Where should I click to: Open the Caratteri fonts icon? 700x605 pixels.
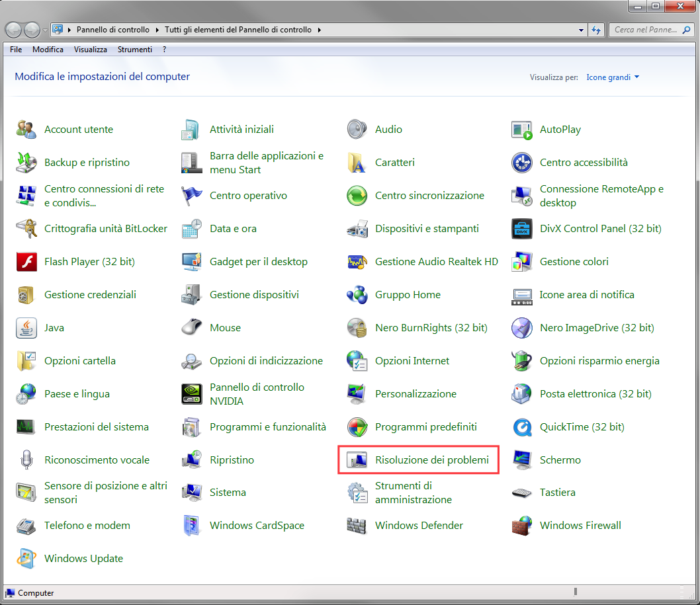tap(357, 163)
